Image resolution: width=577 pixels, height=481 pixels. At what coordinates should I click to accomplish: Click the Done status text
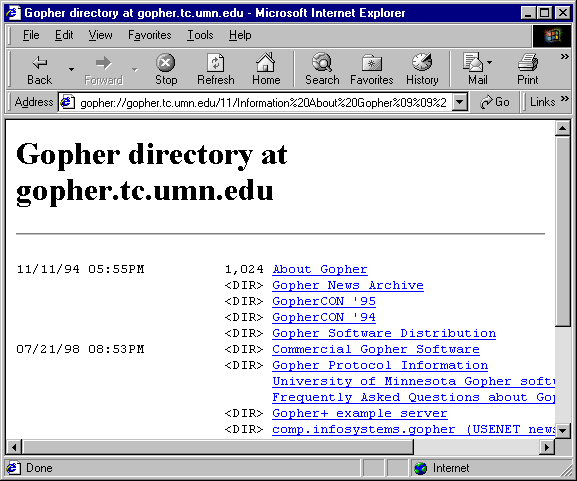coord(39,468)
